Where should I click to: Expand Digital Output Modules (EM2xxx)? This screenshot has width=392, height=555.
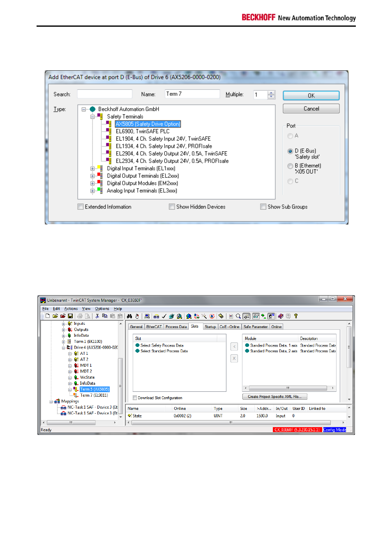92,183
